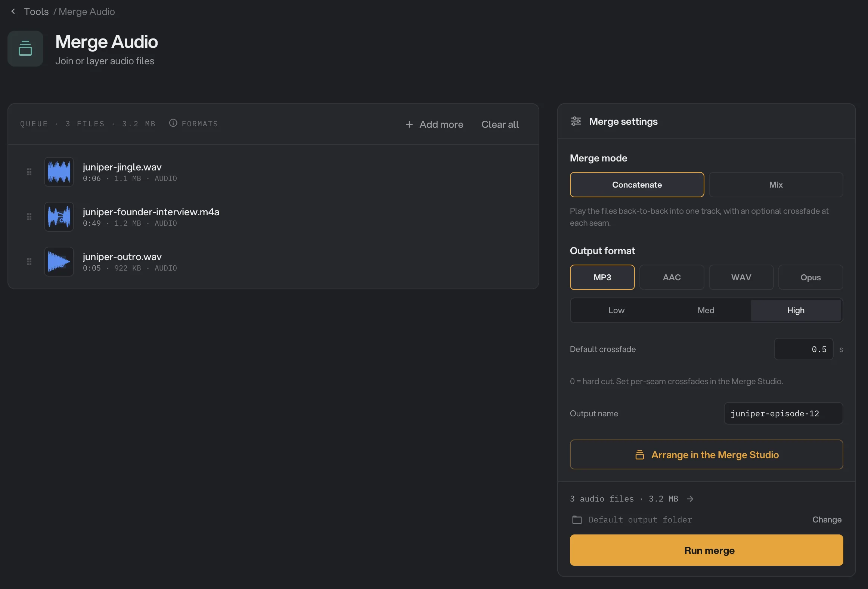Set quality to Low
Viewport: 868px width, 589px height.
coord(616,310)
